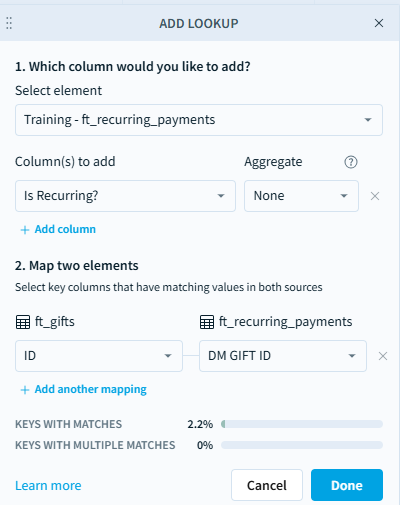Open the Select element dropdown

(199, 120)
